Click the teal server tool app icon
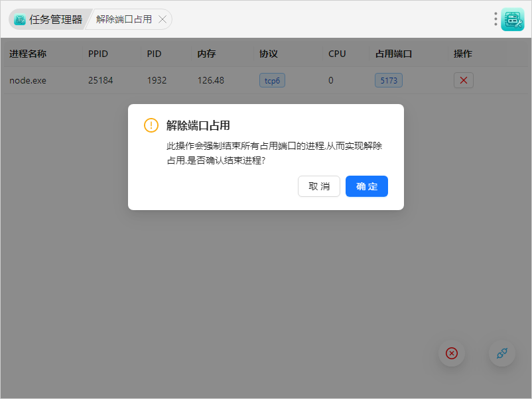This screenshot has width=532, height=399. point(513,19)
